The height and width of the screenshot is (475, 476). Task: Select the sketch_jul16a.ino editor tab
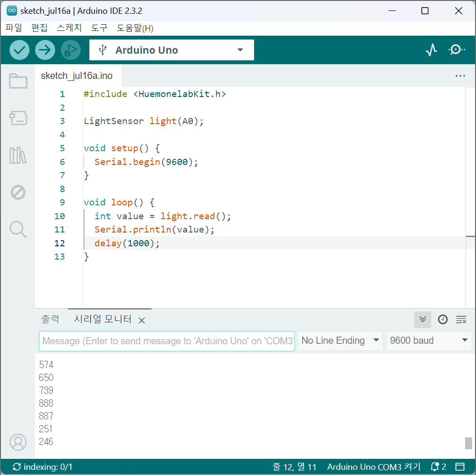(x=76, y=76)
